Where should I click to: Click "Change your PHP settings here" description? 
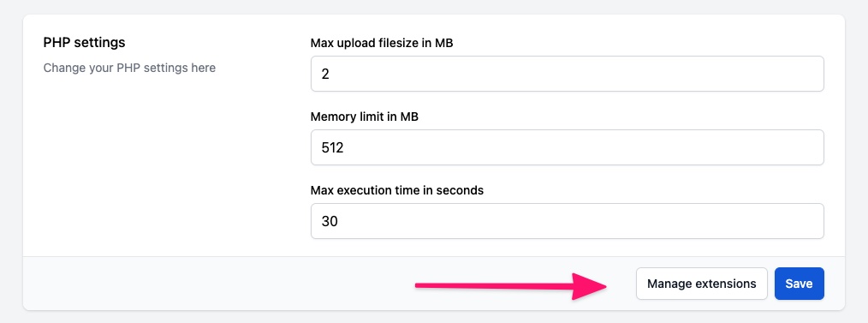coord(129,69)
